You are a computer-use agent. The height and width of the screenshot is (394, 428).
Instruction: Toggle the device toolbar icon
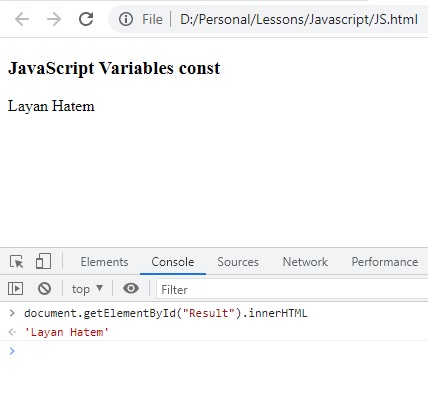[x=43, y=261]
